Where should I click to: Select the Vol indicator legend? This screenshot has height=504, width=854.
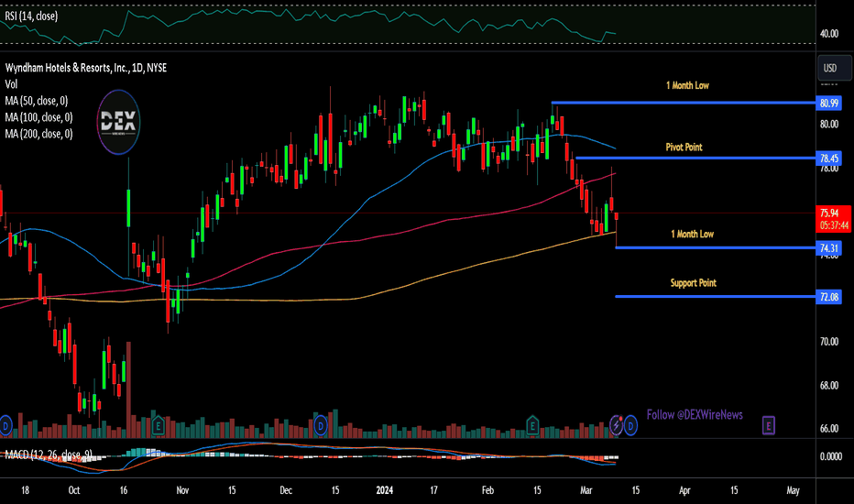click(x=11, y=84)
